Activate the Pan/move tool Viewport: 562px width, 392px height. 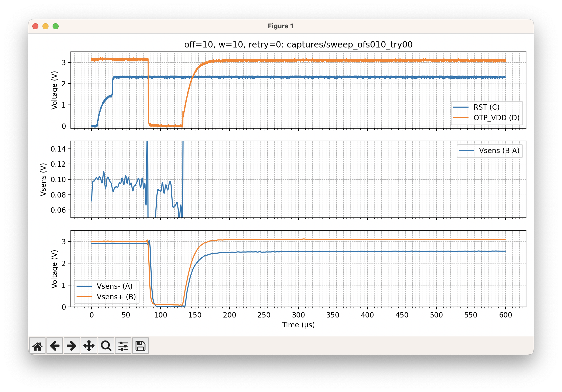[89, 346]
